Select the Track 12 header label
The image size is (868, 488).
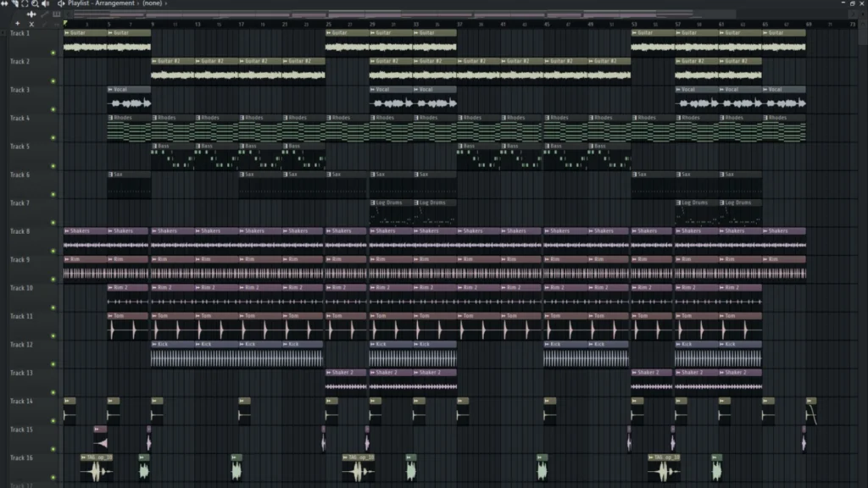(21, 345)
